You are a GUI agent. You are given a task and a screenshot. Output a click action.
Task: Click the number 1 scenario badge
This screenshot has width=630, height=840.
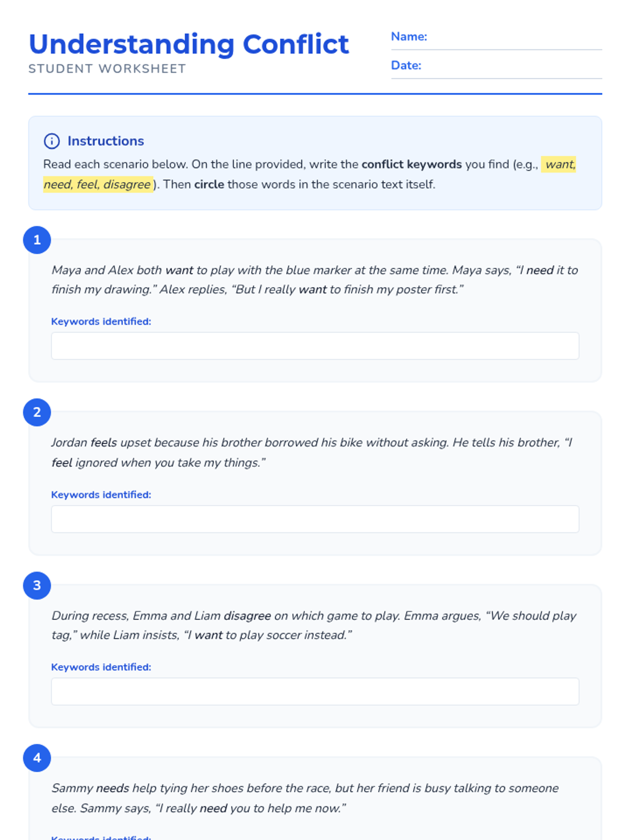coord(37,240)
